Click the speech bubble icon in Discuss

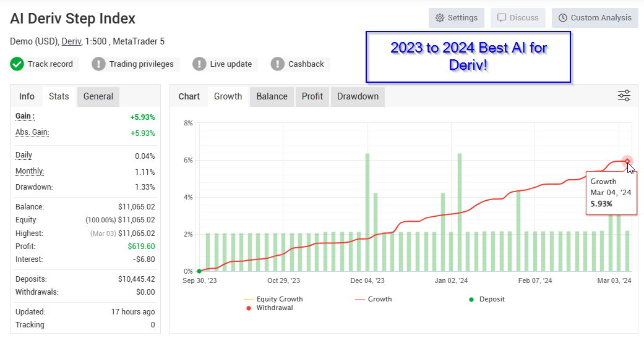tap(502, 18)
